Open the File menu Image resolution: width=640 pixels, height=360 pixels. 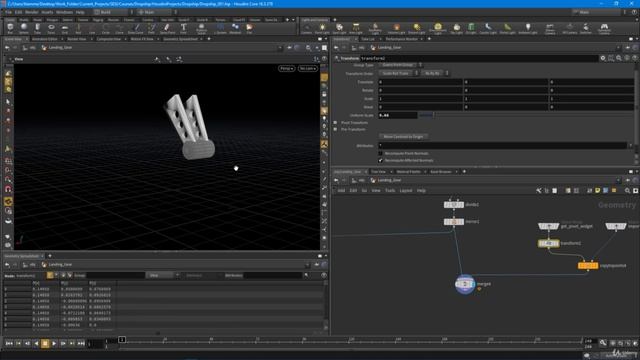[x=8, y=12]
